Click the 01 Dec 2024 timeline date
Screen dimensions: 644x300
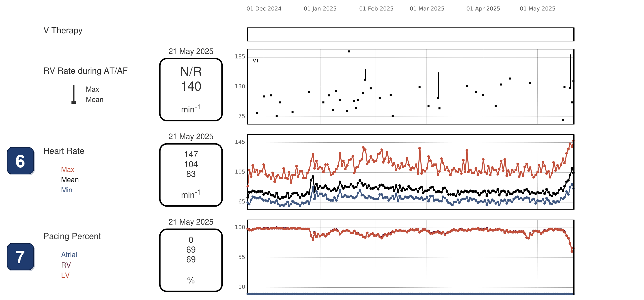coord(264,8)
